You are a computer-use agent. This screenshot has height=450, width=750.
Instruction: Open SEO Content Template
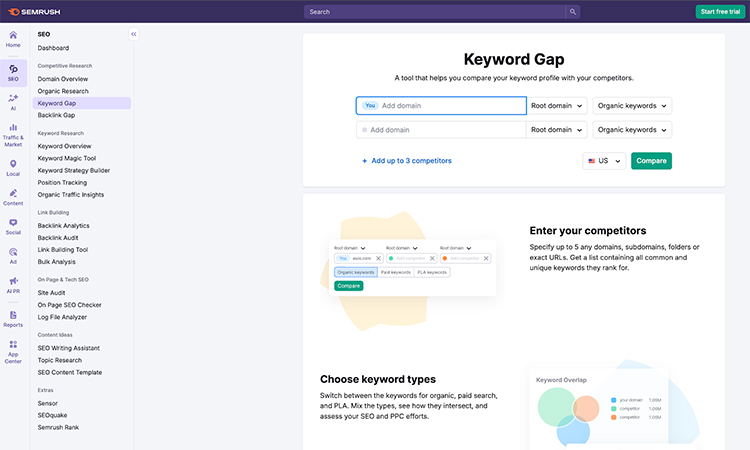69,373
